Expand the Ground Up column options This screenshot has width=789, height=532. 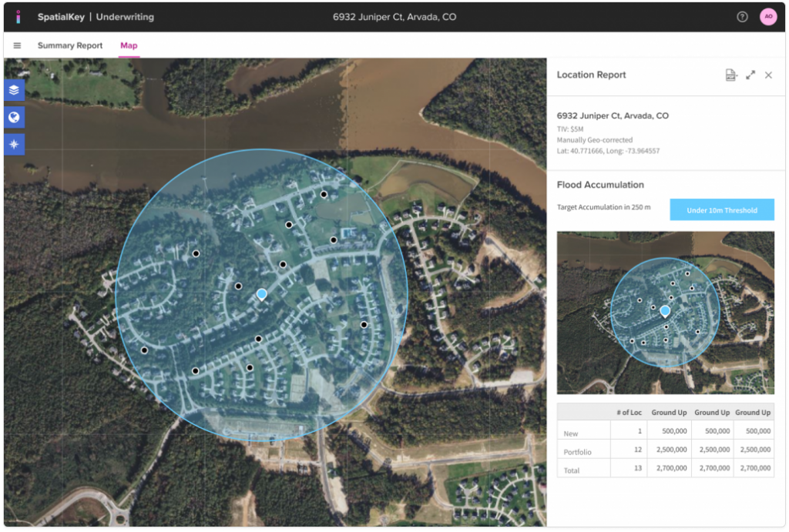point(669,412)
